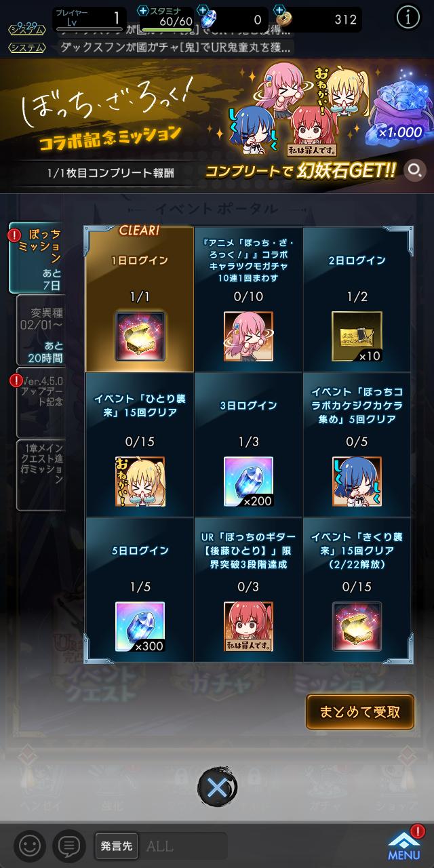Switch to the ぼっちミッション tab
Screen dimensions: 434x868
click(36, 258)
